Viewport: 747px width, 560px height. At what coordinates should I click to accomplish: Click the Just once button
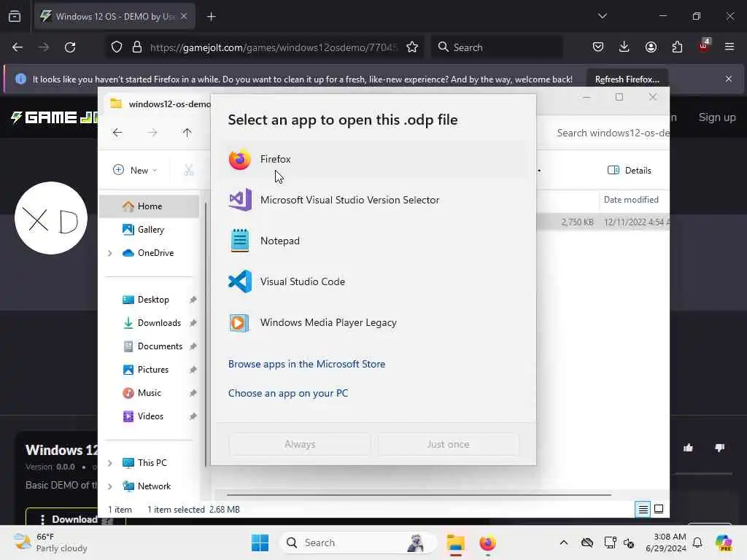click(448, 444)
